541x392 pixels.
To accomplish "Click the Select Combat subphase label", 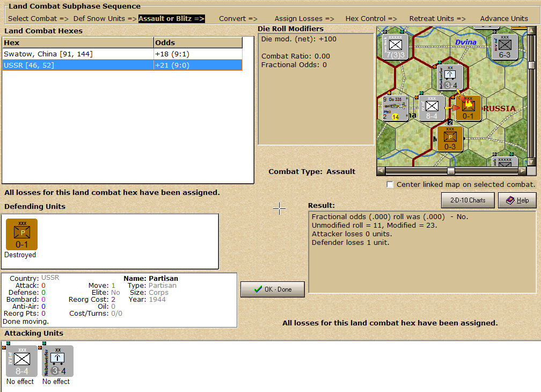I will point(38,19).
